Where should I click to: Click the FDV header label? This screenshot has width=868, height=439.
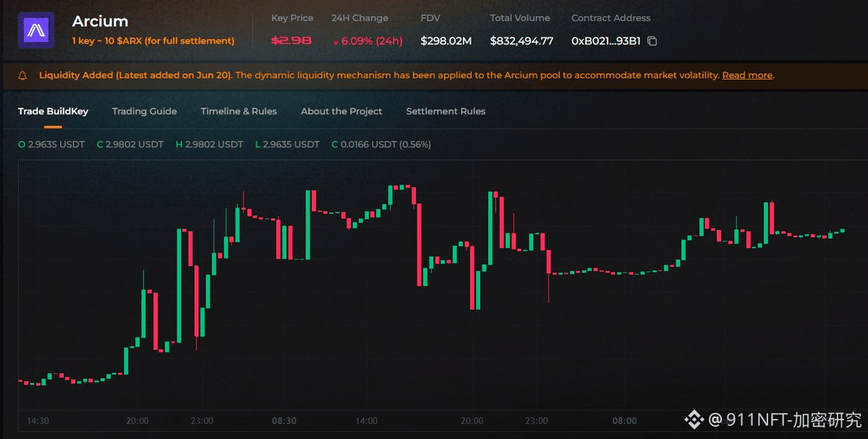[430, 18]
